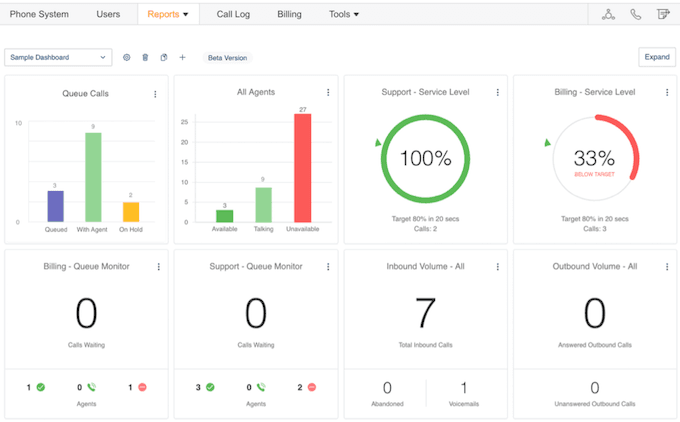Image resolution: width=680 pixels, height=422 pixels.
Task: Click the Voicemails count
Action: coord(464,388)
